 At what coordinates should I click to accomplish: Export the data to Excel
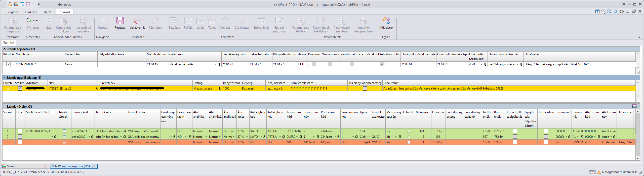[33, 20]
